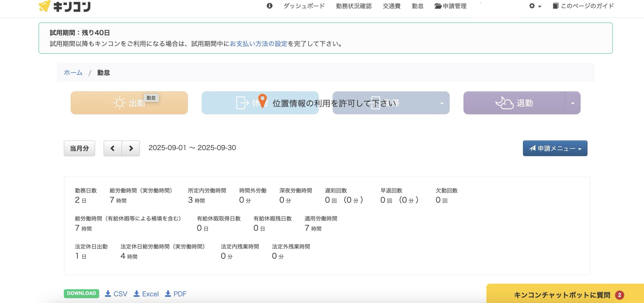Download attendance data as CSV
Viewport: 644px width, 303px height.
coord(116,294)
